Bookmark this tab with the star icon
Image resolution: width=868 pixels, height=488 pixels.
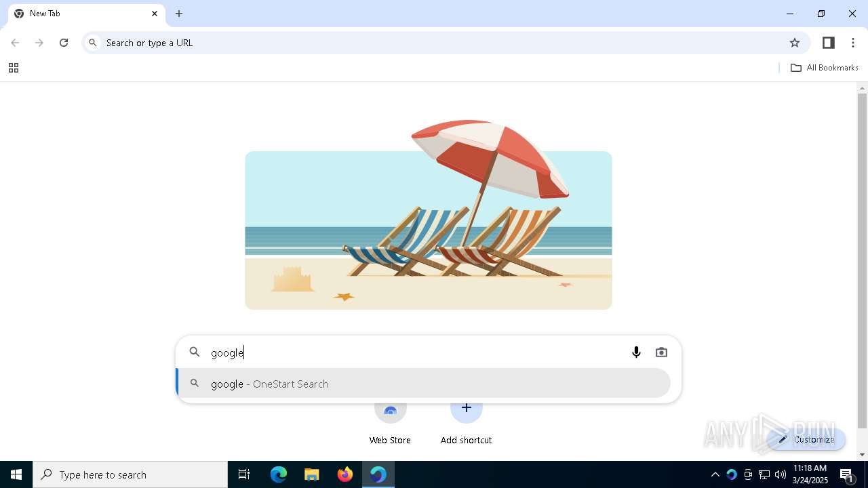click(x=795, y=43)
